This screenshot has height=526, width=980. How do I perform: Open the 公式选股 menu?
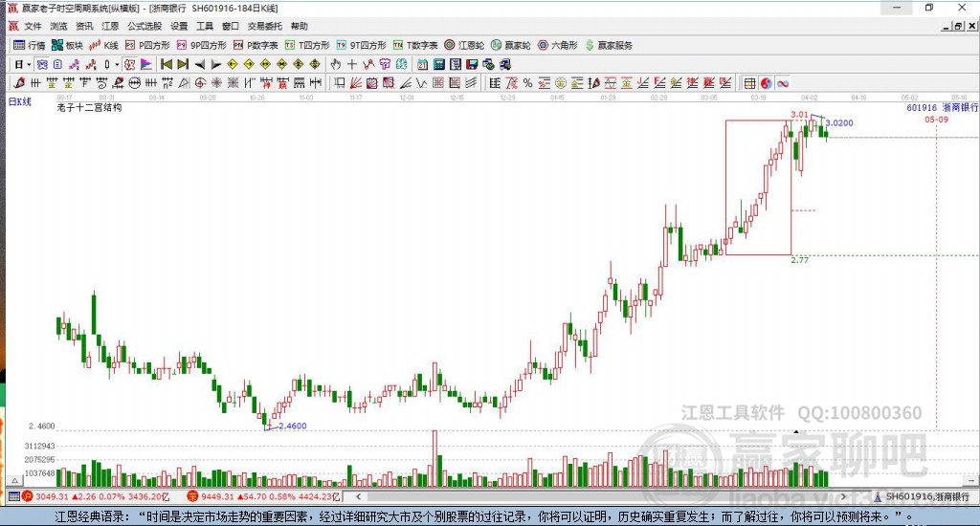[145, 26]
